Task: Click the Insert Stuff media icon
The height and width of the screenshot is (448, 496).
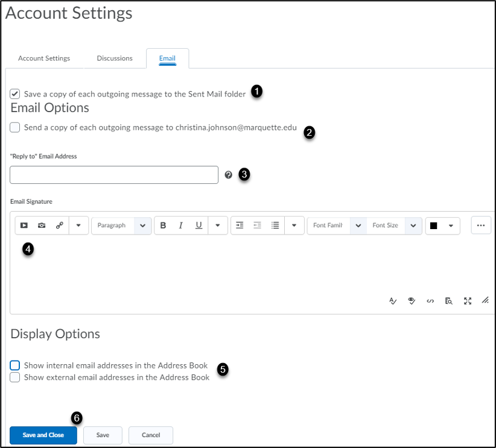Action: pos(24,226)
